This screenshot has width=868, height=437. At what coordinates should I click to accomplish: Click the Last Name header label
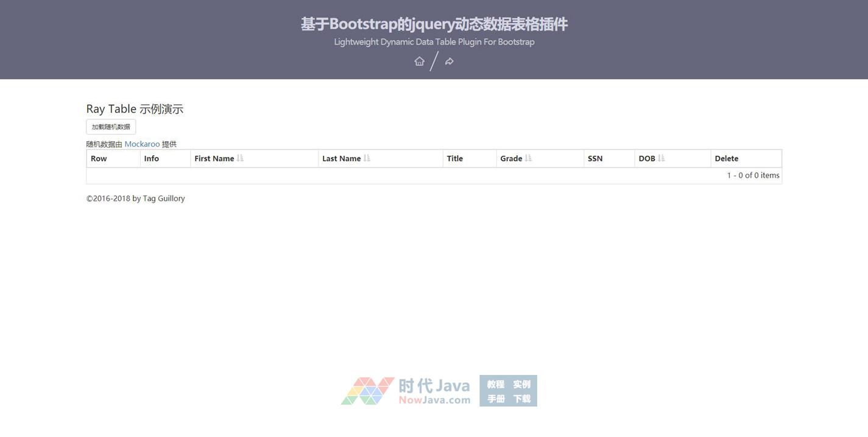pos(341,158)
